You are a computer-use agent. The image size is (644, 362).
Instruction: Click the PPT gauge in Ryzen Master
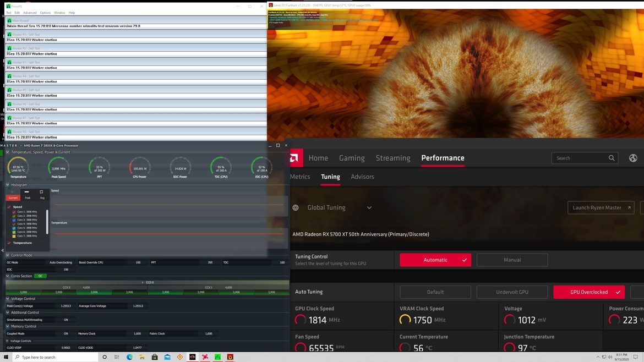99,167
